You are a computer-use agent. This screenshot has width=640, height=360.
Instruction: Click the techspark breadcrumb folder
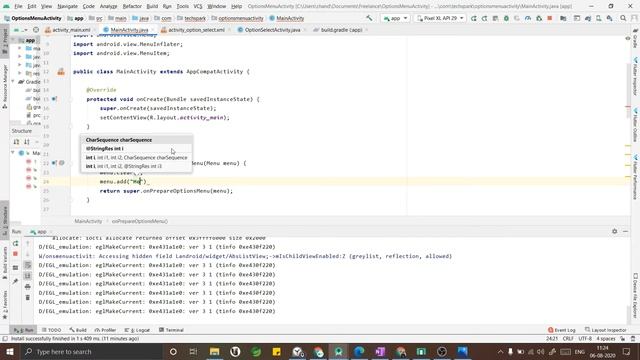pyautogui.click(x=192, y=18)
